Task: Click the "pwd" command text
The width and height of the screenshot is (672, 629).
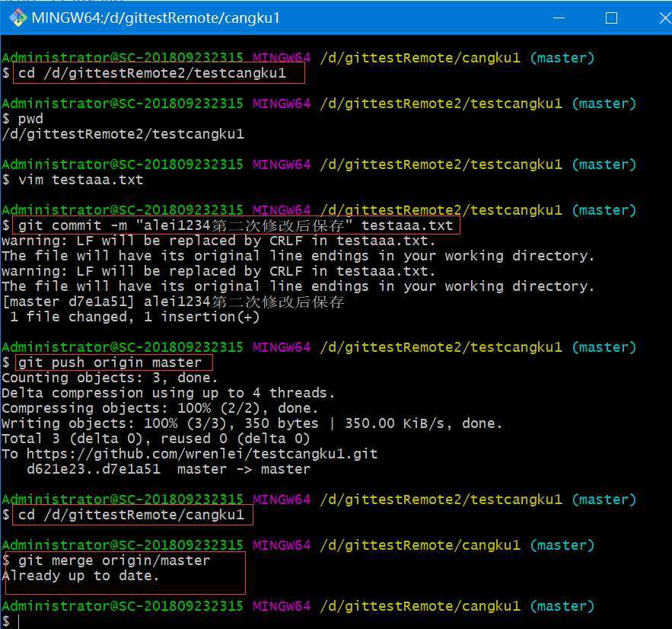Action: pyautogui.click(x=30, y=119)
